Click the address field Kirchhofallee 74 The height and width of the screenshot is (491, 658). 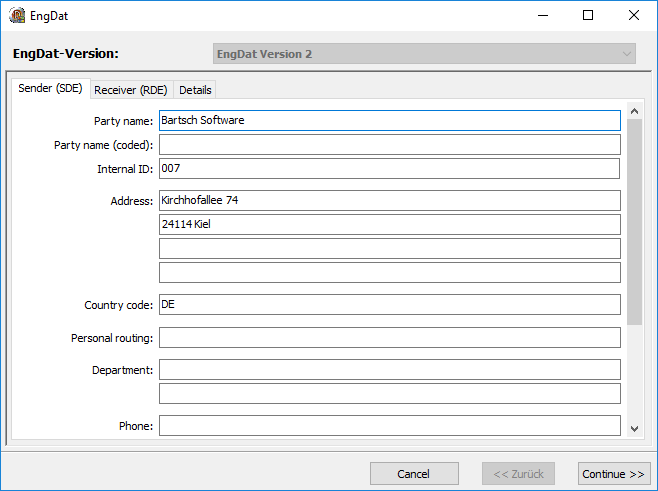tap(390, 201)
